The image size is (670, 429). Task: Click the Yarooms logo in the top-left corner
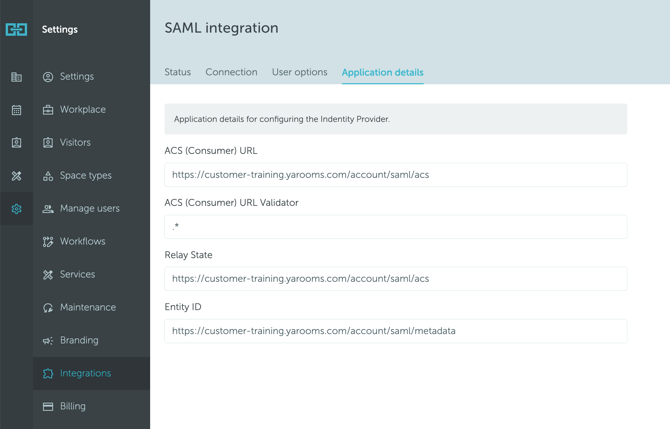point(16,29)
